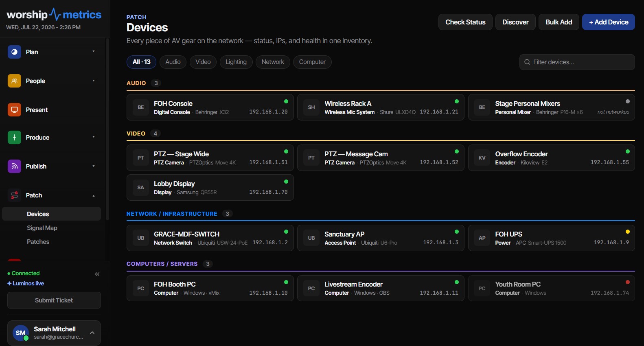Click + Add Device
The height and width of the screenshot is (346, 644).
point(609,22)
